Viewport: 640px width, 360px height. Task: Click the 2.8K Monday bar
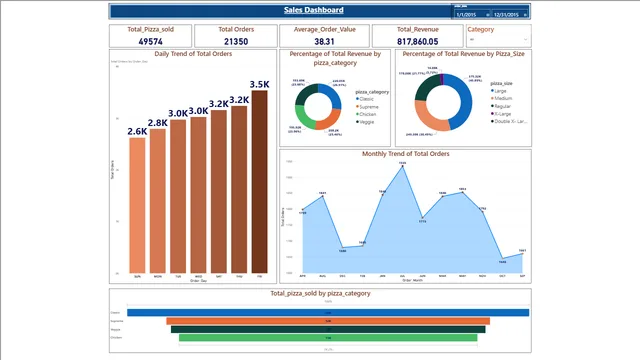(158, 201)
